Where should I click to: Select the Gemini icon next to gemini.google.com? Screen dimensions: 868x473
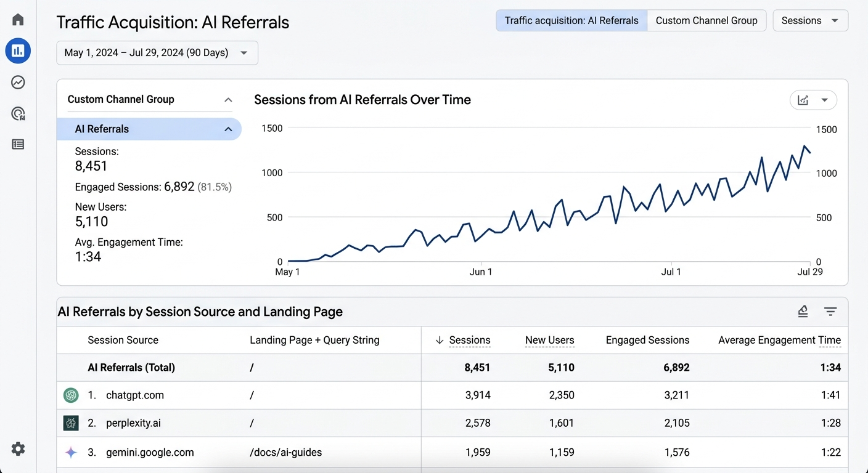(71, 452)
